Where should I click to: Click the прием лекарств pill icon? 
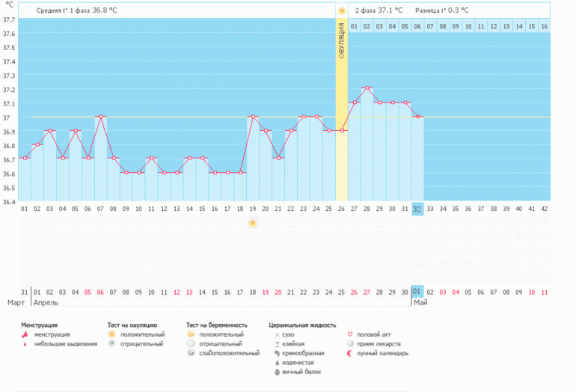click(x=349, y=344)
